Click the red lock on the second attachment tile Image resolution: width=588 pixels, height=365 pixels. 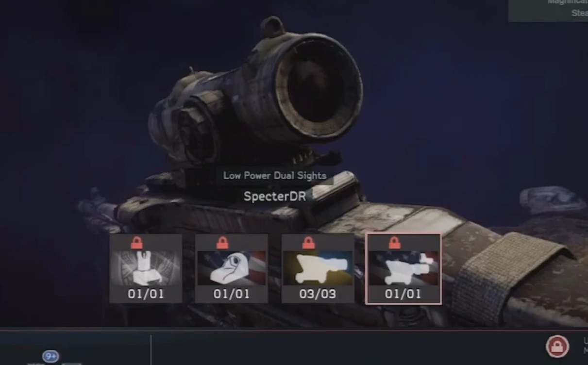pos(222,242)
